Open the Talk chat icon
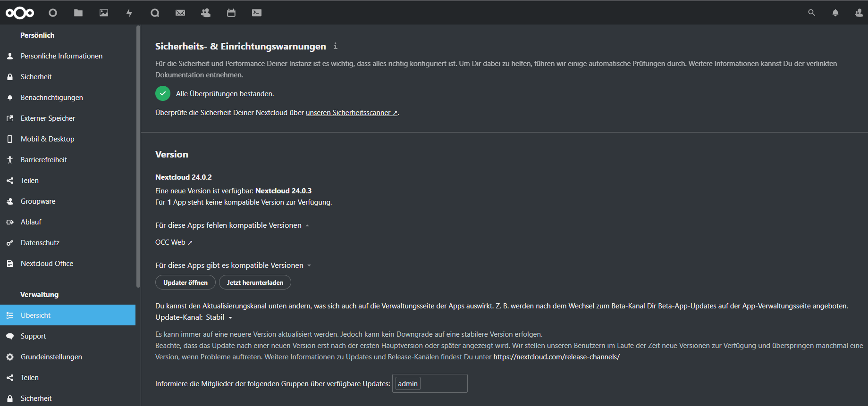Screen dimensions: 868x406 coord(155,13)
